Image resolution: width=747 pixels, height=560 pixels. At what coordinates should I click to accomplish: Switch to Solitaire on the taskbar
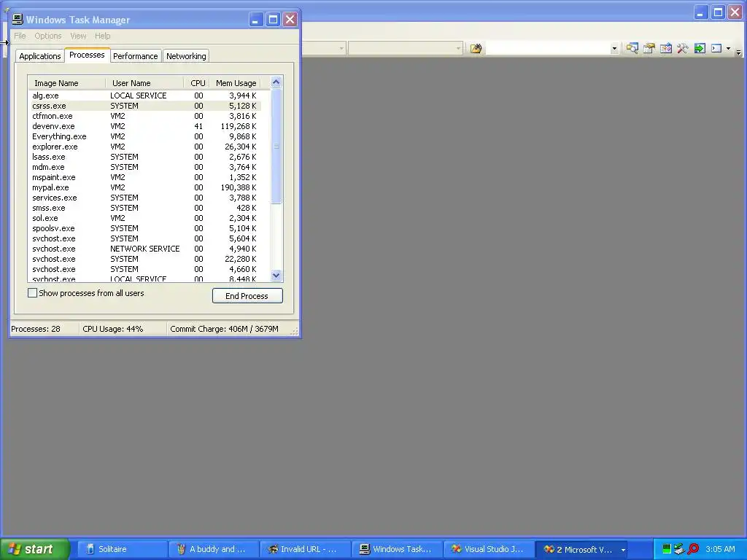point(122,549)
